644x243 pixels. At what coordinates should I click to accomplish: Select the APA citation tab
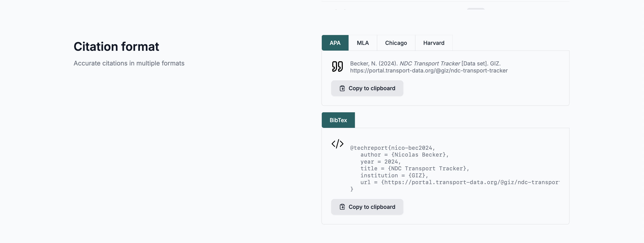335,43
